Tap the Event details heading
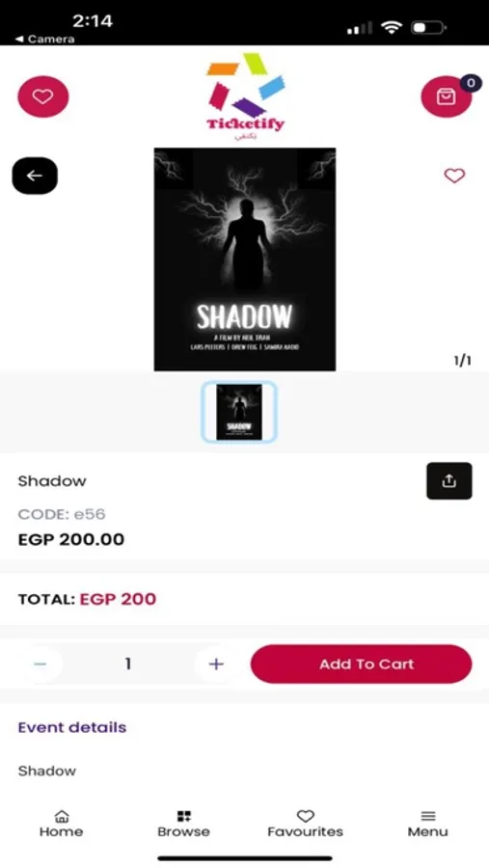The width and height of the screenshot is (489, 868). pos(72,727)
